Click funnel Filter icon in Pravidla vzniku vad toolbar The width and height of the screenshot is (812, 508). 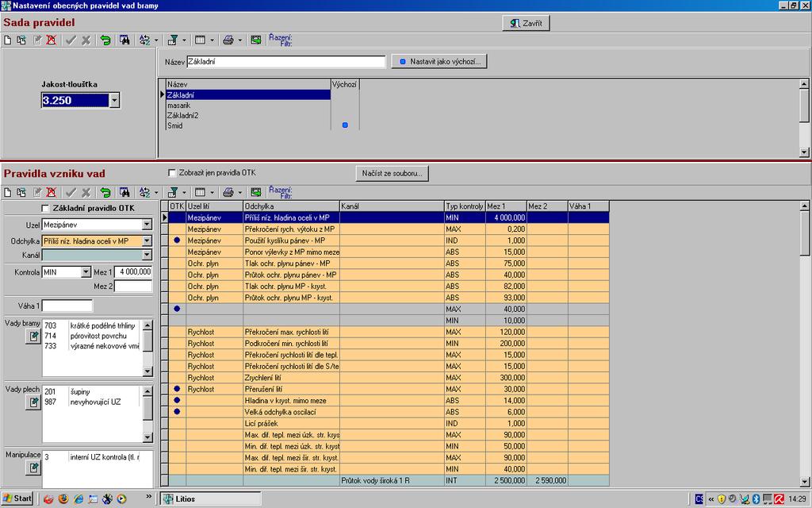(x=173, y=192)
